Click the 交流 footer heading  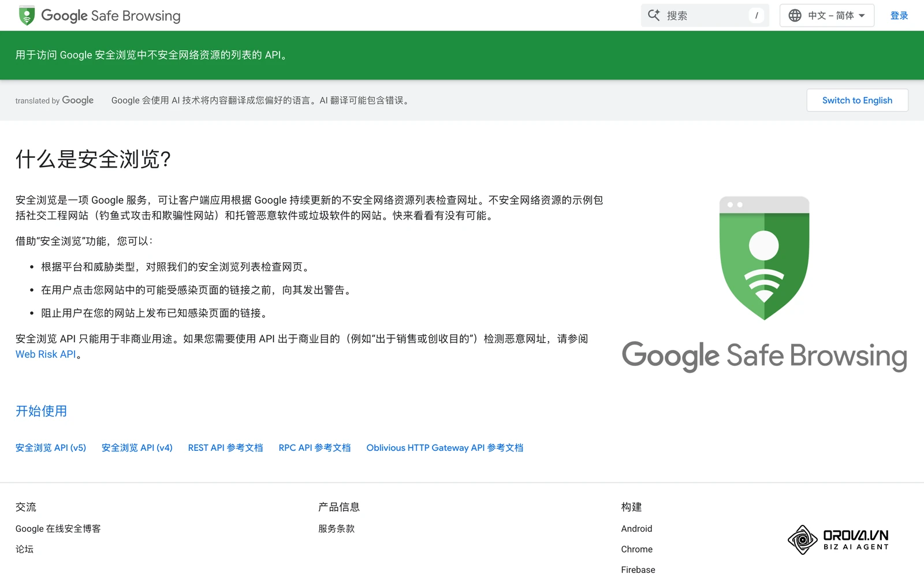(26, 507)
